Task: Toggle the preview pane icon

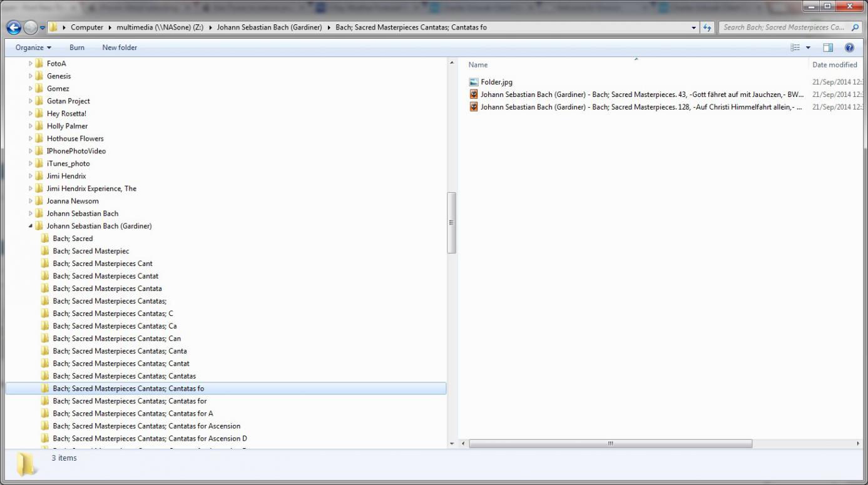Action: pyautogui.click(x=828, y=48)
